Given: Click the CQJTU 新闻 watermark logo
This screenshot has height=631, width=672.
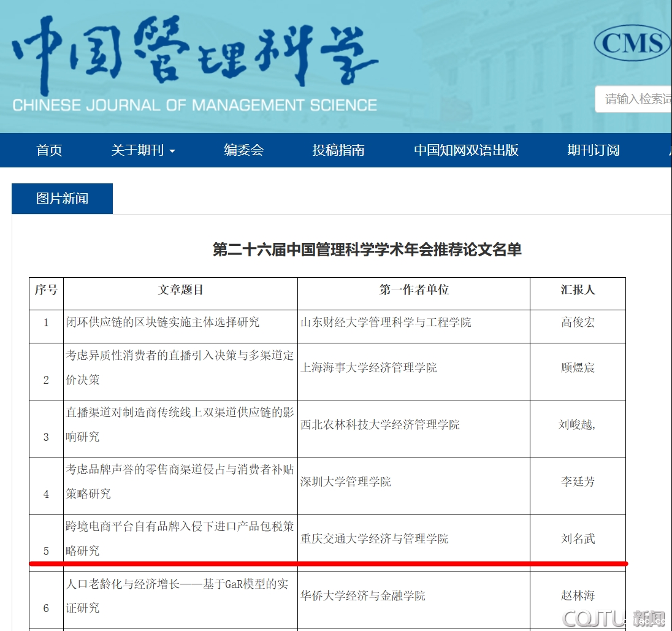Looking at the screenshot, I should tap(613, 618).
